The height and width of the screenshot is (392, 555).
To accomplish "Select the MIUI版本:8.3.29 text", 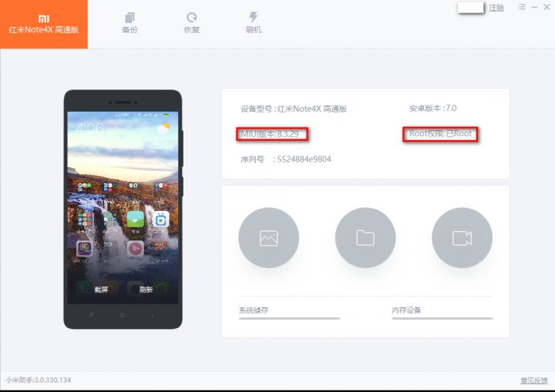I will pyautogui.click(x=270, y=134).
